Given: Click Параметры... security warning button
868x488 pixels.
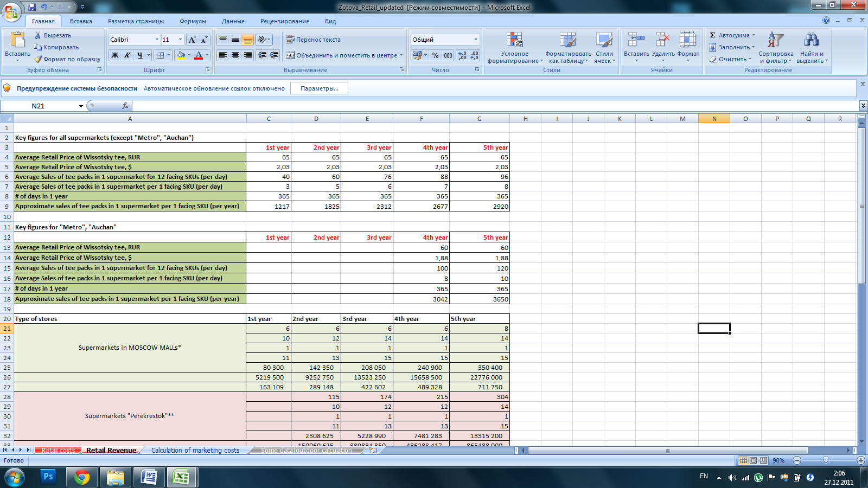Looking at the screenshot, I should (319, 88).
